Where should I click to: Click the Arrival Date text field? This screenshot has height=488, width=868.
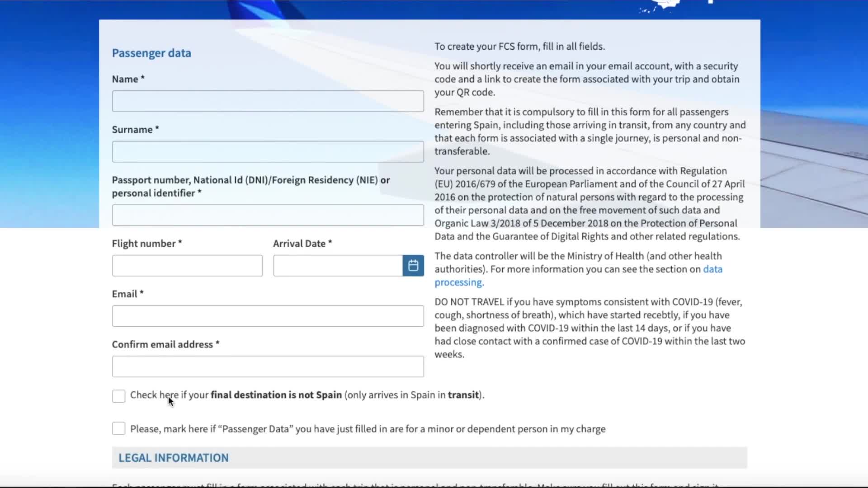337,265
